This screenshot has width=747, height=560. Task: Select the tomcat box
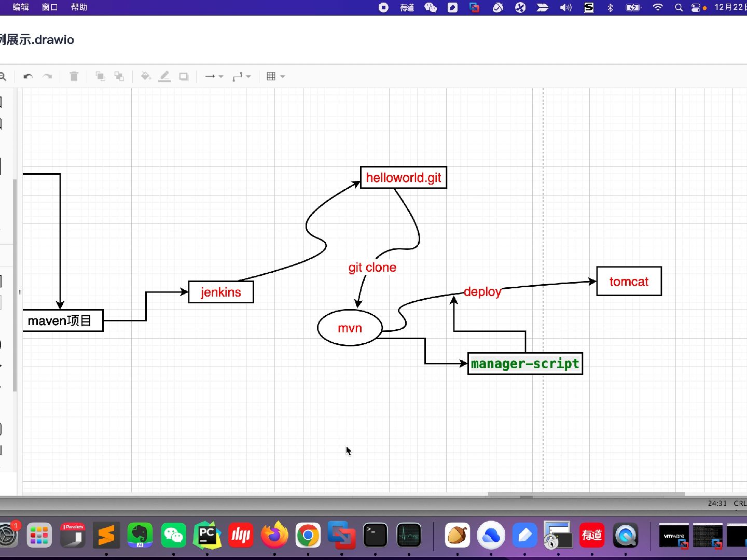[x=629, y=281]
